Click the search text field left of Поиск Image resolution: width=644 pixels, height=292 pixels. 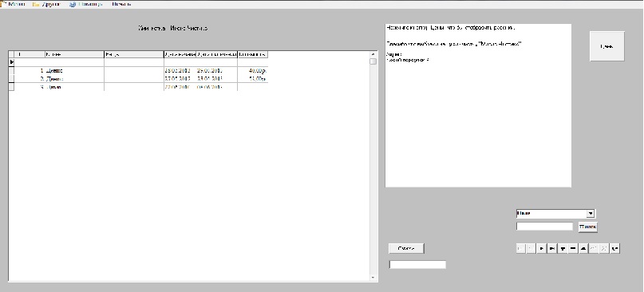click(544, 227)
